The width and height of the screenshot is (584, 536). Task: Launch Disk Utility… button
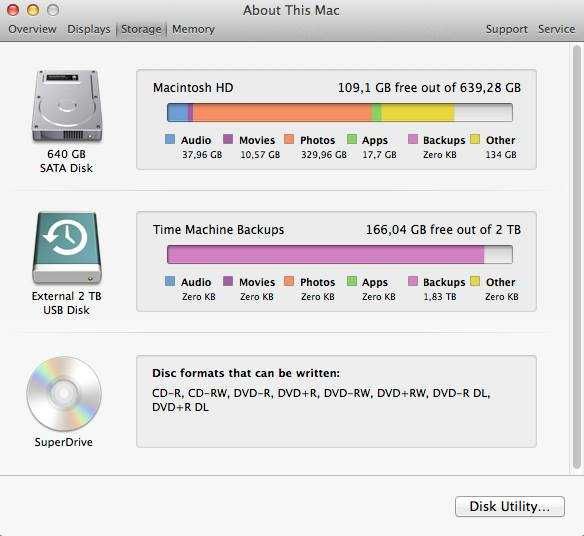coord(510,507)
